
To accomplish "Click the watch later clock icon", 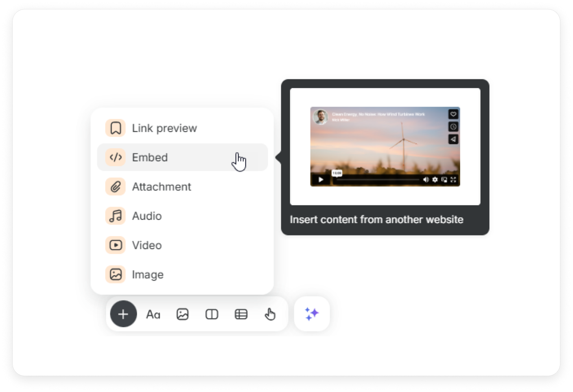I will 453,127.
